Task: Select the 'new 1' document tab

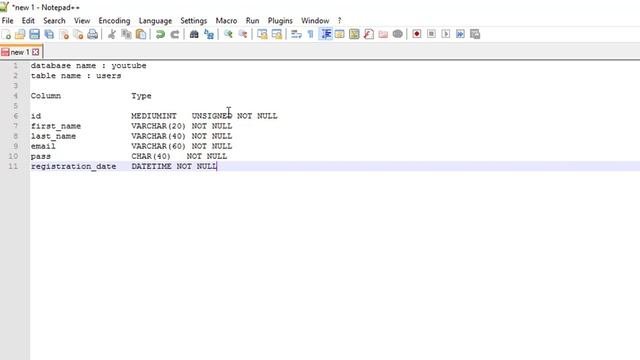Action: [x=20, y=52]
